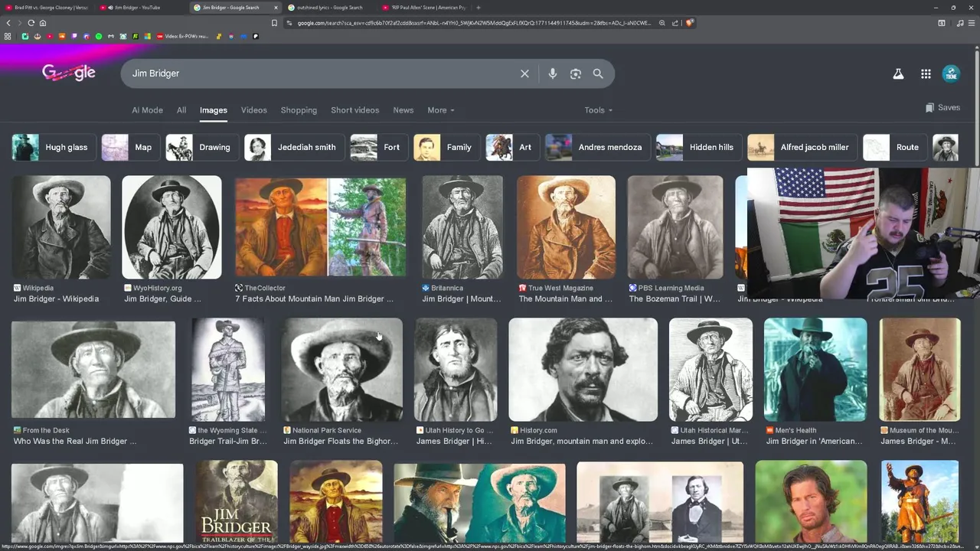This screenshot has height=551, width=980.
Task: Open browser home page icon
Action: point(43,23)
